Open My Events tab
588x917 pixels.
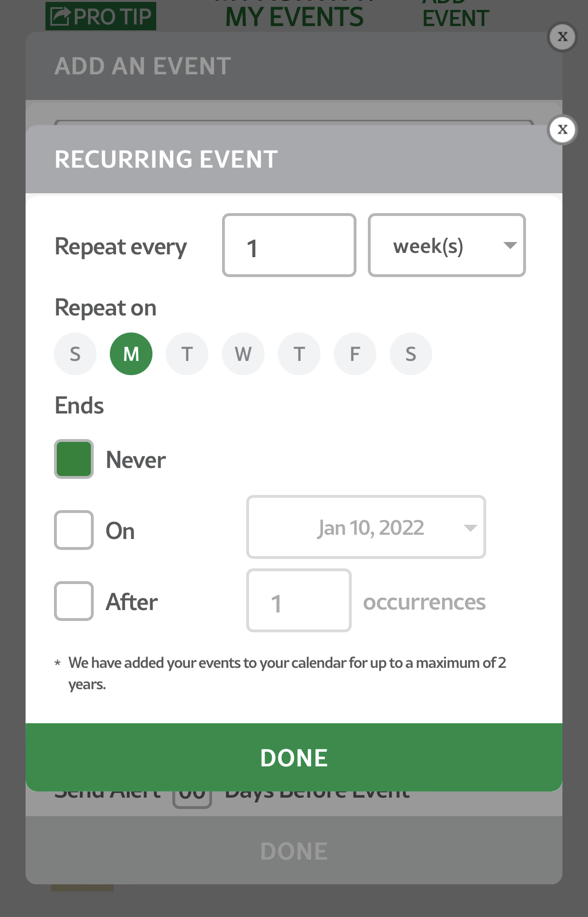[x=294, y=16]
